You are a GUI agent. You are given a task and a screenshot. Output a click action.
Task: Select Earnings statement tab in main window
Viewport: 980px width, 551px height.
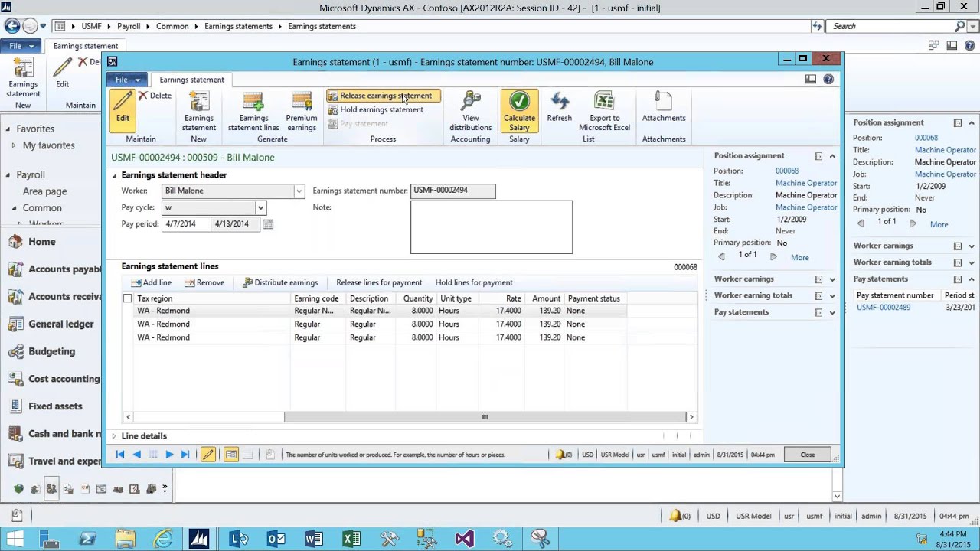tap(86, 46)
